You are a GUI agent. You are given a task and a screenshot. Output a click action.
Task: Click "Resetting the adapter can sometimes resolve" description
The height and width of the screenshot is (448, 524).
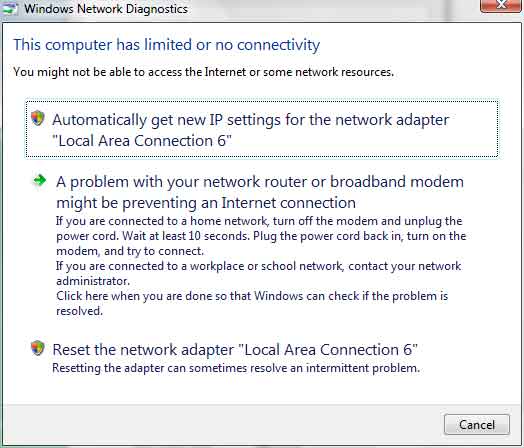click(236, 368)
